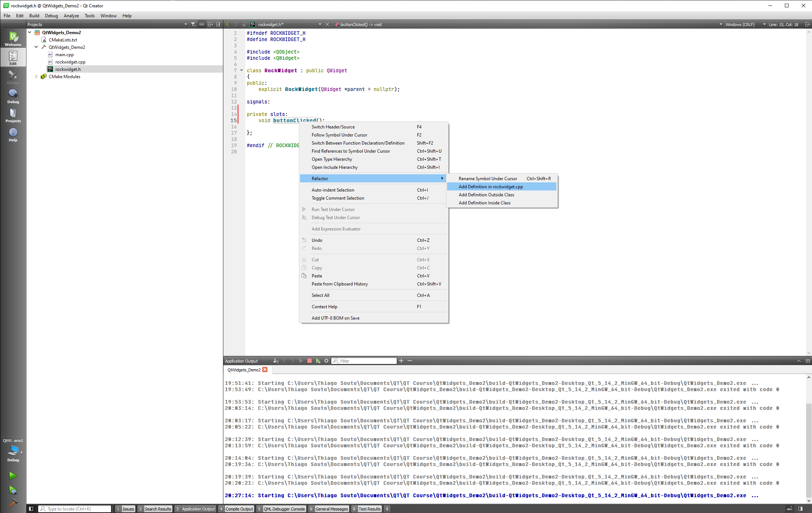Toggle the General Messages pane
Viewport: 812px width, 513px height.
[x=329, y=509]
